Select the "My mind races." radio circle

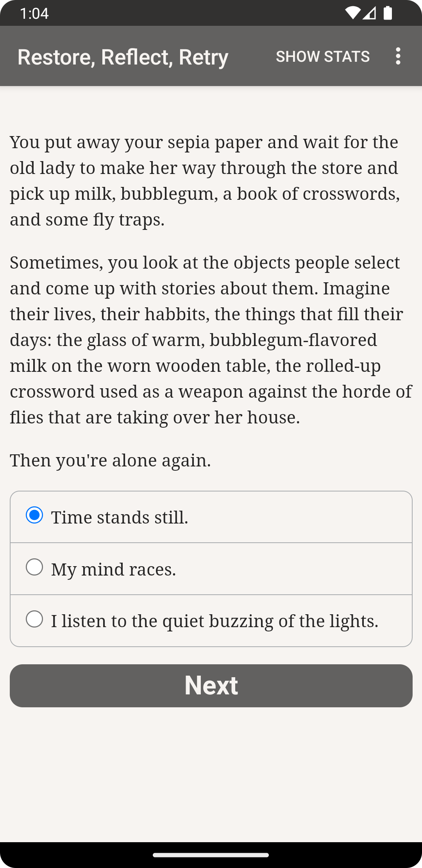tap(34, 567)
